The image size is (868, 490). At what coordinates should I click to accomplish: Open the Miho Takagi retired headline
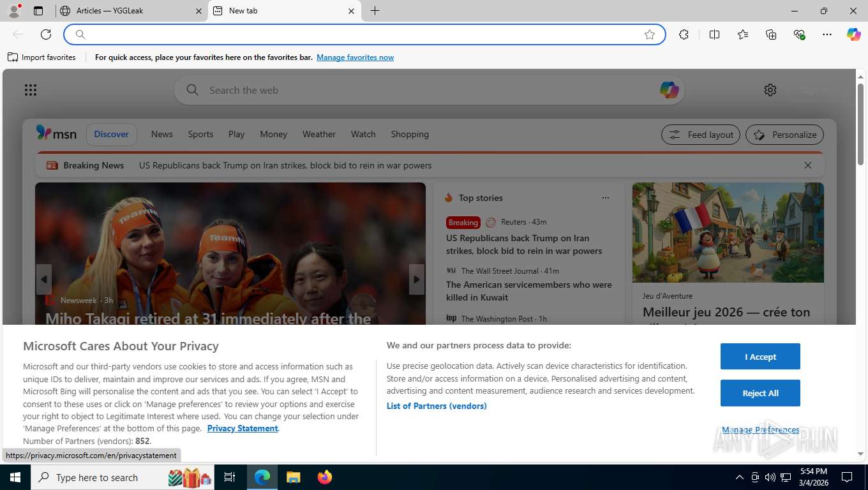point(208,318)
